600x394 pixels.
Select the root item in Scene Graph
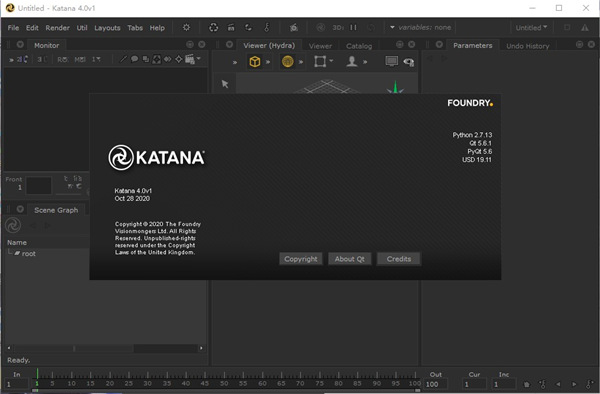[x=28, y=254]
